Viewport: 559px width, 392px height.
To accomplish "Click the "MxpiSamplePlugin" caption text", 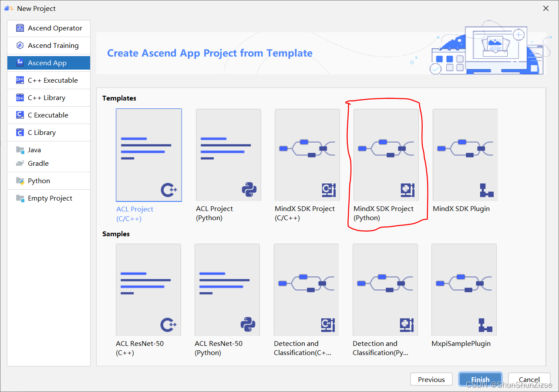I will [461, 344].
